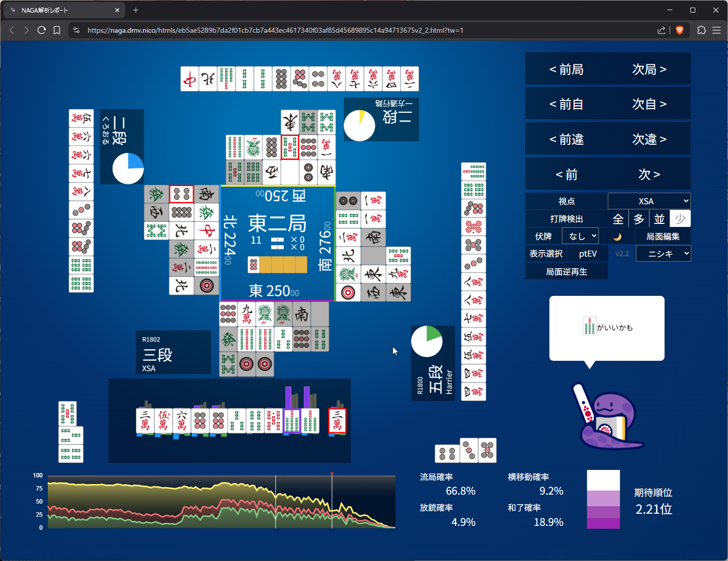
Task: Click the bookmark icon in browser toolbar
Action: click(x=57, y=30)
